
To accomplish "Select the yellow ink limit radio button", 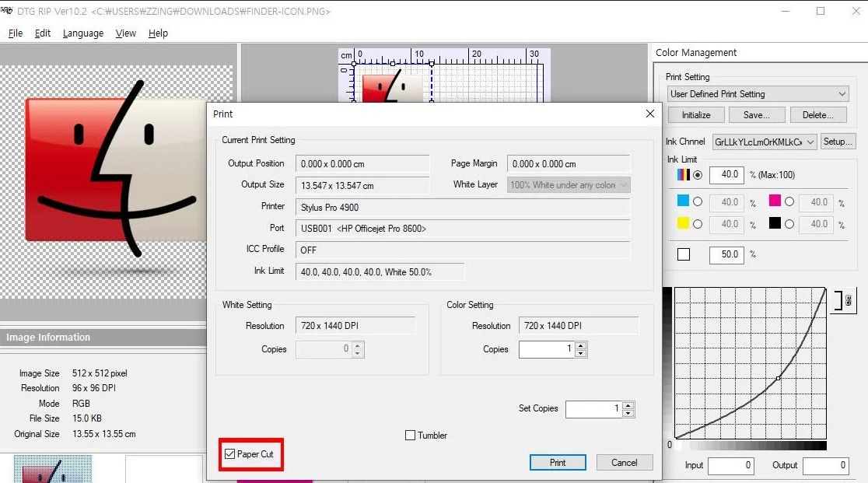I will (x=698, y=224).
